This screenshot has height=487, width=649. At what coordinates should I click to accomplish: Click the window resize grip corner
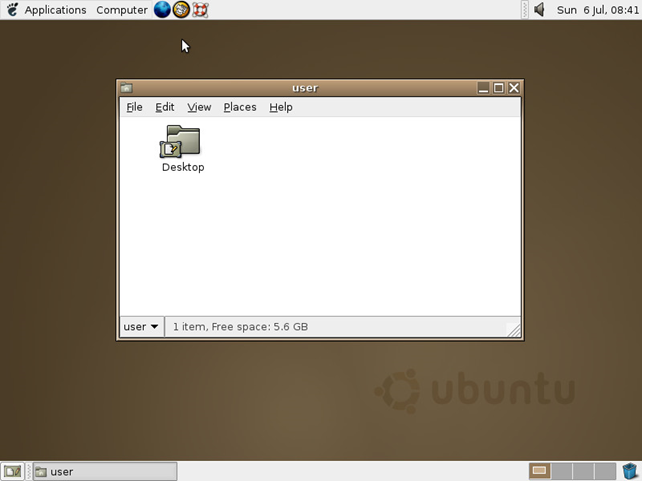pyautogui.click(x=513, y=330)
